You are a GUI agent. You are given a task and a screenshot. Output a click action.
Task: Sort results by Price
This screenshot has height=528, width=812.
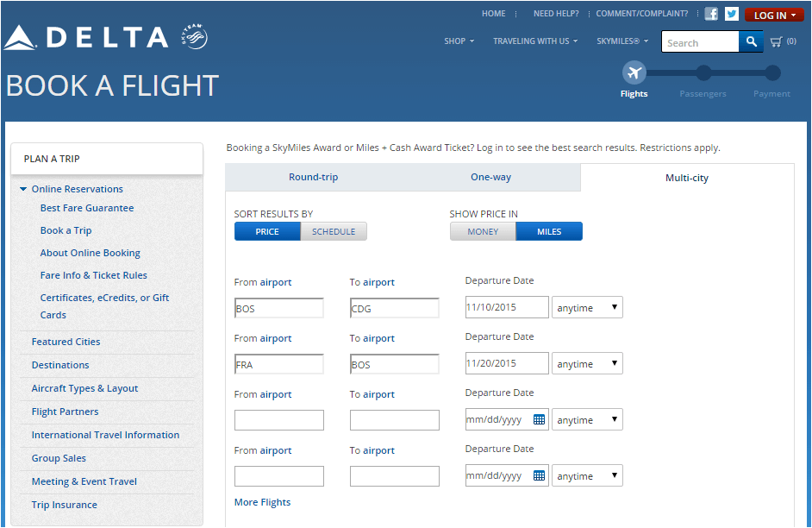(267, 231)
